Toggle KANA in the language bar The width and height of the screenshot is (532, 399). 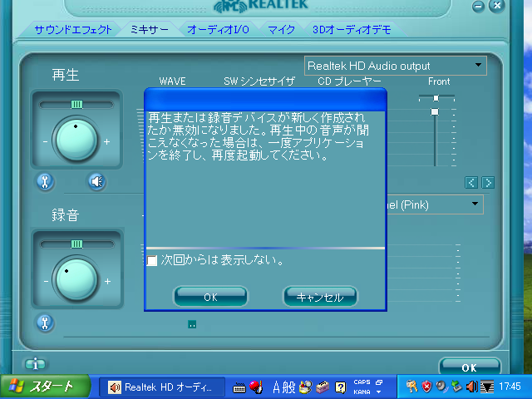tap(362, 392)
